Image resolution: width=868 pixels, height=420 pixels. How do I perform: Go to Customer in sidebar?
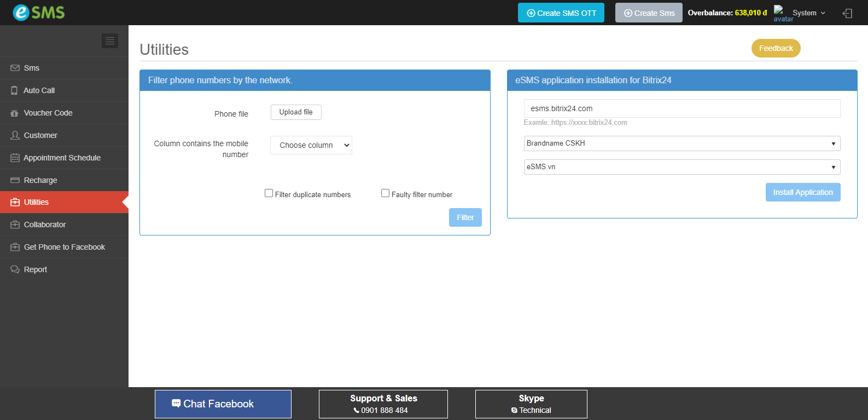[x=40, y=135]
